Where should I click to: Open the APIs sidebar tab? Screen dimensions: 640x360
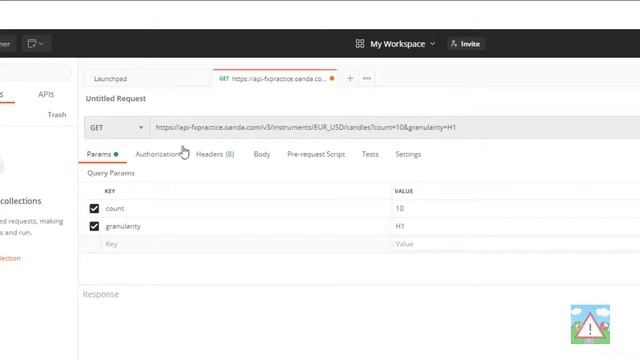[46, 94]
